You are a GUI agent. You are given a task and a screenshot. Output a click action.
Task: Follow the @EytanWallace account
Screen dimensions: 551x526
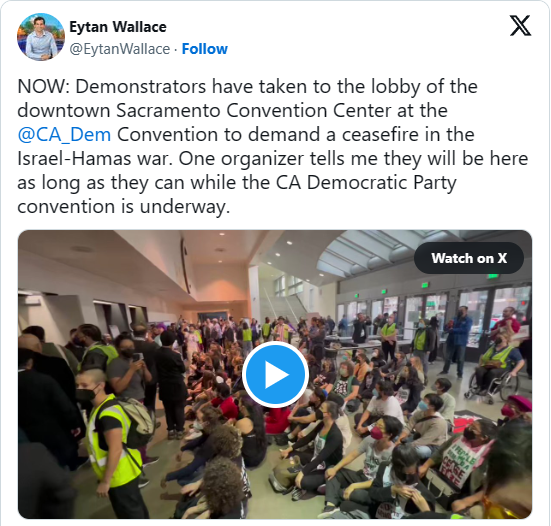coord(205,49)
